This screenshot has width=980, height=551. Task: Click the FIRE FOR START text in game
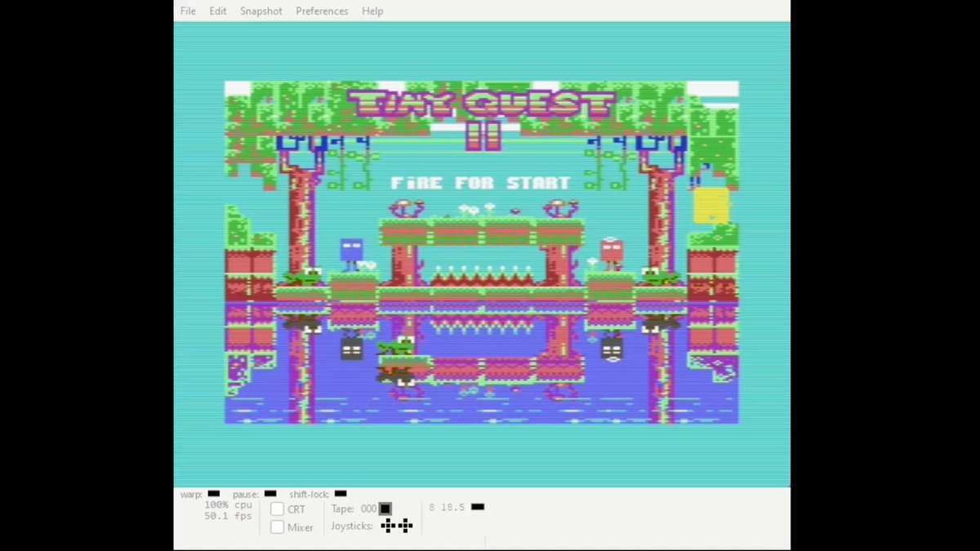[x=480, y=183]
